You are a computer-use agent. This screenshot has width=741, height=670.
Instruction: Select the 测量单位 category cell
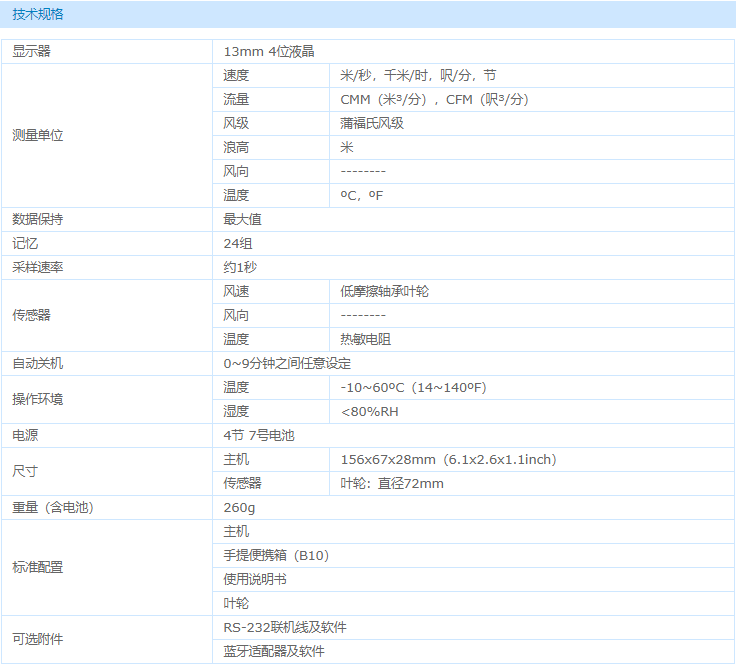pyautogui.click(x=37, y=135)
